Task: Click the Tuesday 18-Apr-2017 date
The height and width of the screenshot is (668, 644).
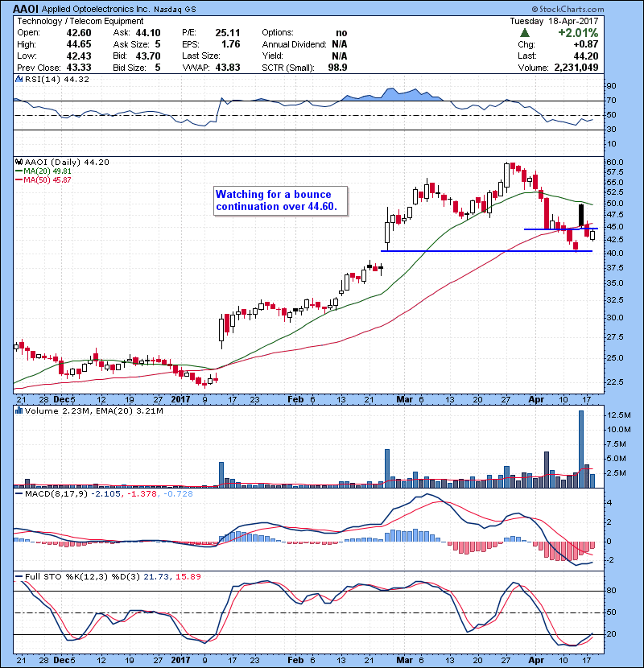Action: coord(554,21)
